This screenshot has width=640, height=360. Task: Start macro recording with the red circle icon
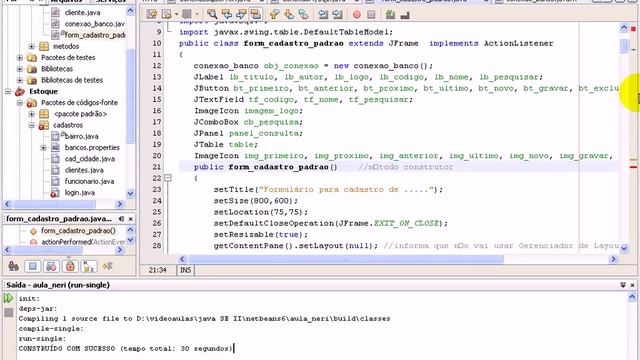(x=357, y=15)
